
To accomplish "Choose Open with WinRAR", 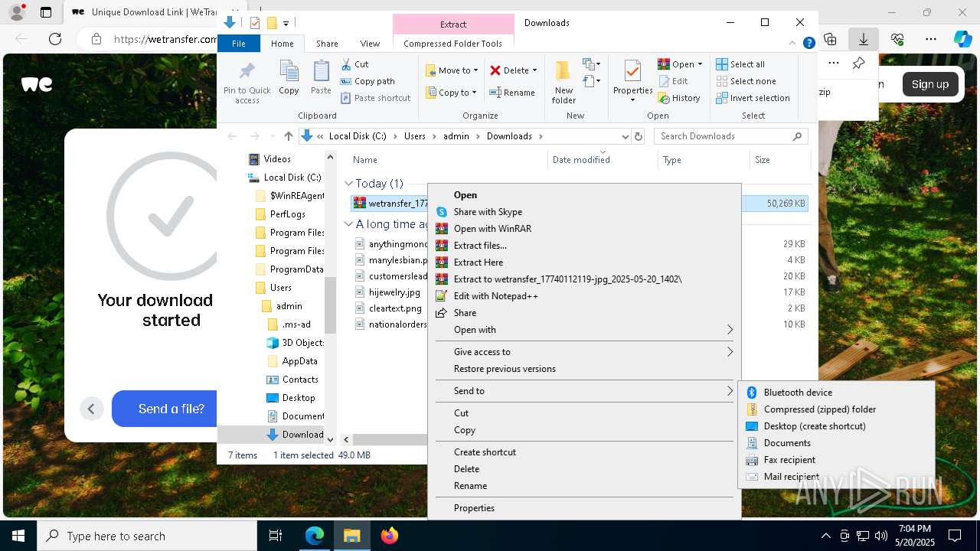I will click(584, 229).
